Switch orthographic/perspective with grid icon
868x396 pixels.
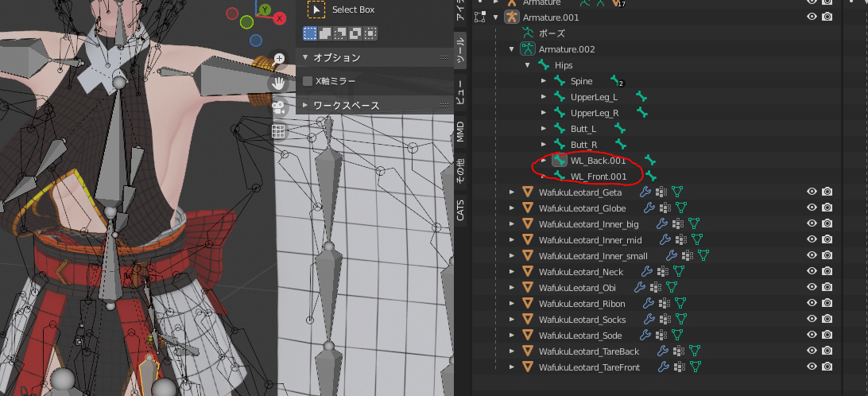278,131
